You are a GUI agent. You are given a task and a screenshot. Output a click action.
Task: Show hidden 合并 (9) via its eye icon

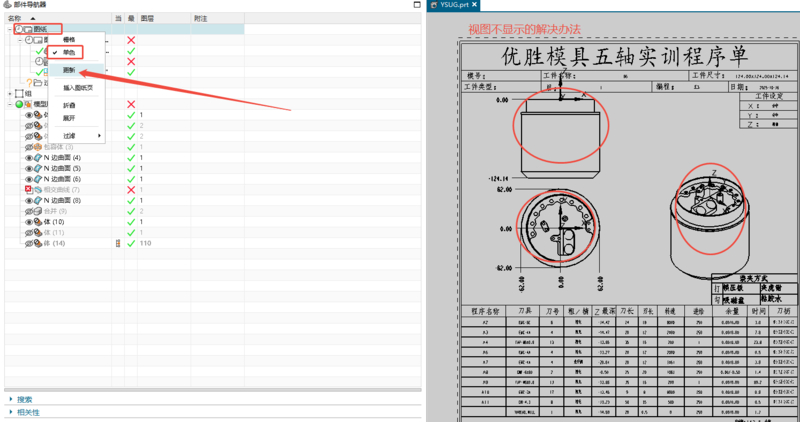(x=29, y=211)
